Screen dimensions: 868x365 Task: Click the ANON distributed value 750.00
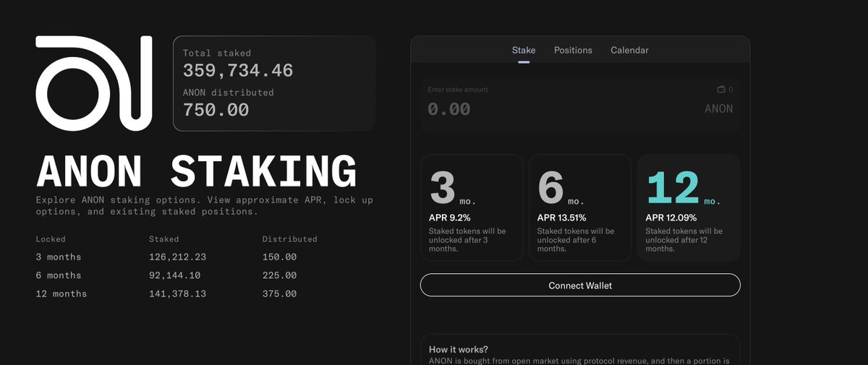[x=216, y=110]
